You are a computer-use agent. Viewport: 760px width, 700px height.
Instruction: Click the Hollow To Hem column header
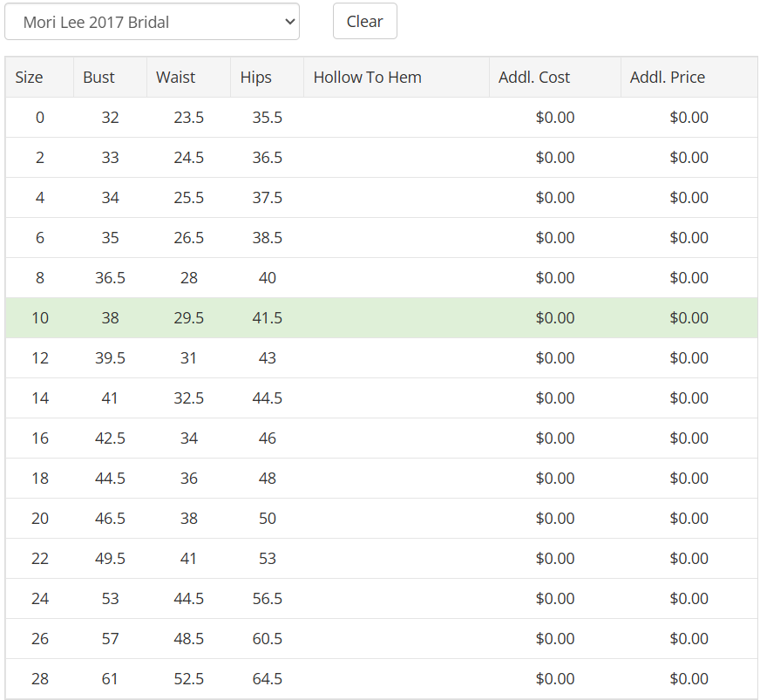click(x=397, y=78)
